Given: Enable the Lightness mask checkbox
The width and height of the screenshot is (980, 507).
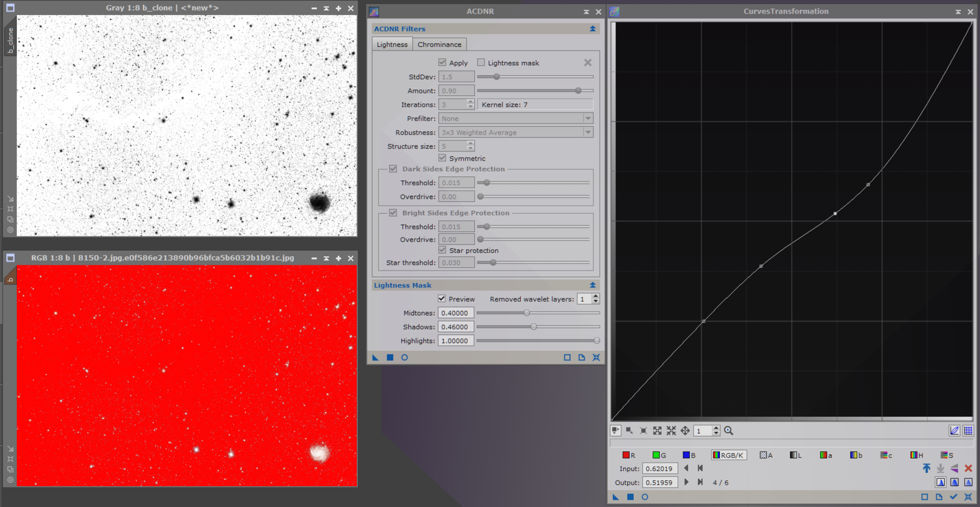Looking at the screenshot, I should tap(482, 63).
